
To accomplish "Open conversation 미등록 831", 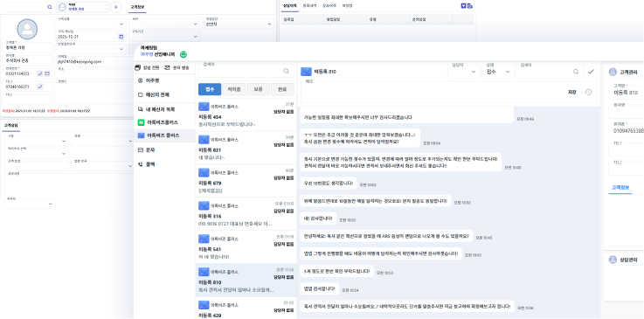I will click(x=246, y=148).
